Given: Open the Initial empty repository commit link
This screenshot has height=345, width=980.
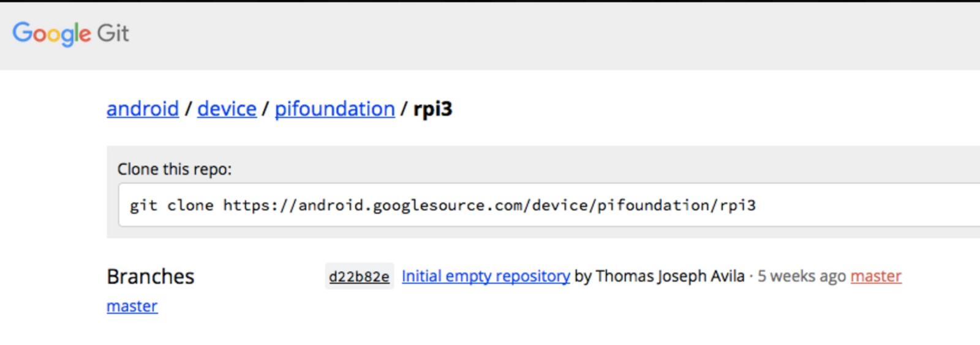Looking at the screenshot, I should coord(486,276).
